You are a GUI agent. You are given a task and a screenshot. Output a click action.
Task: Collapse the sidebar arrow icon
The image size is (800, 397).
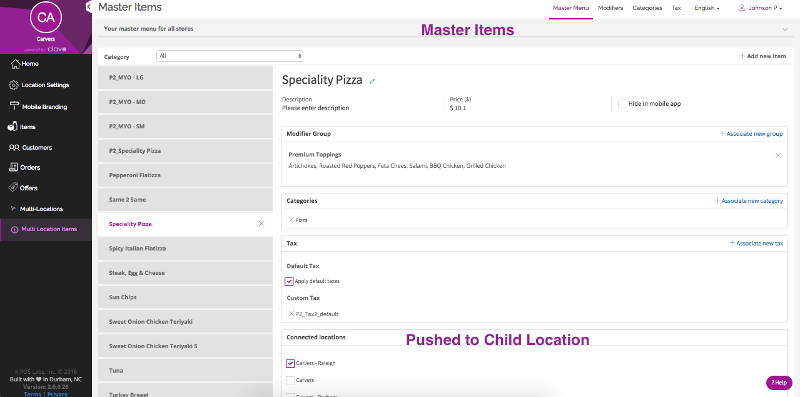pyautogui.click(x=89, y=7)
